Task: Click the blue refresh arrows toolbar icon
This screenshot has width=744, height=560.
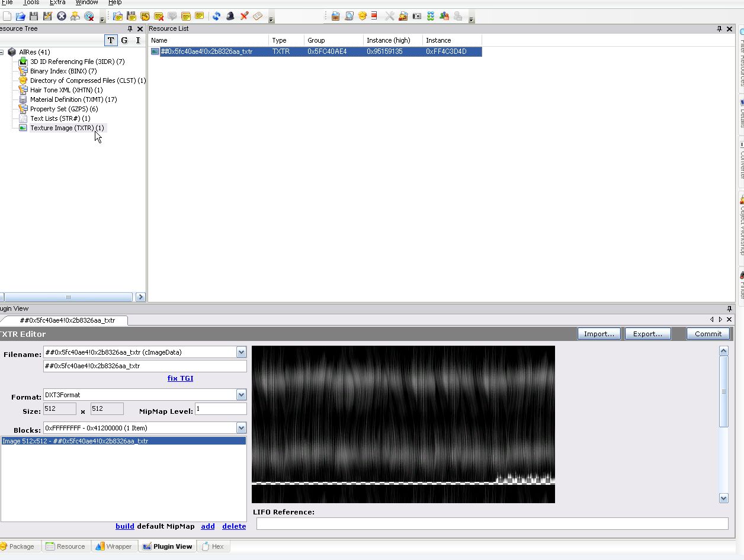Action: click(x=217, y=16)
